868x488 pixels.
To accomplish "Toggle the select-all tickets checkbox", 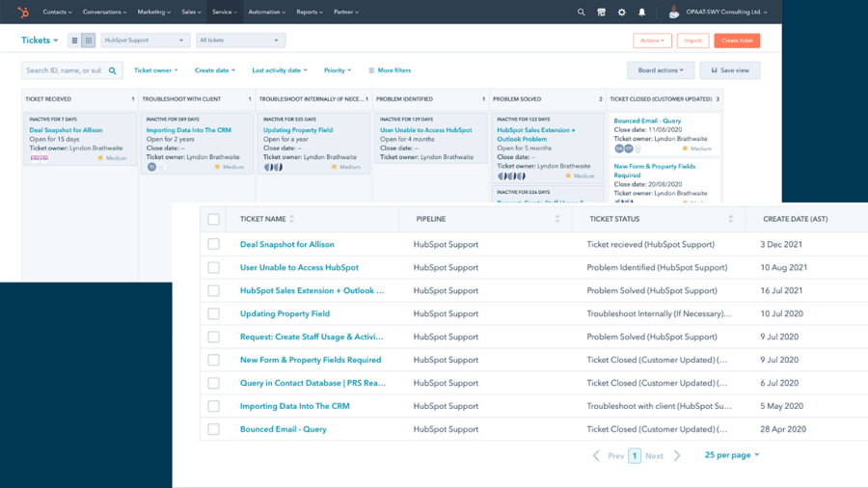I will coord(214,219).
